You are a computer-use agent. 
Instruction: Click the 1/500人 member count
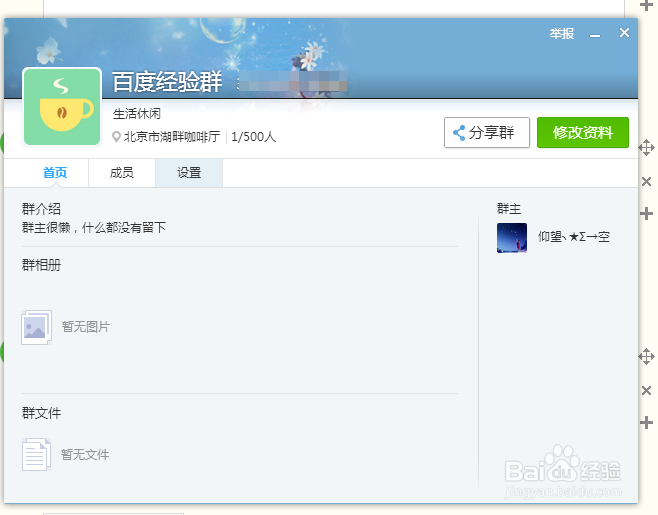[x=253, y=137]
